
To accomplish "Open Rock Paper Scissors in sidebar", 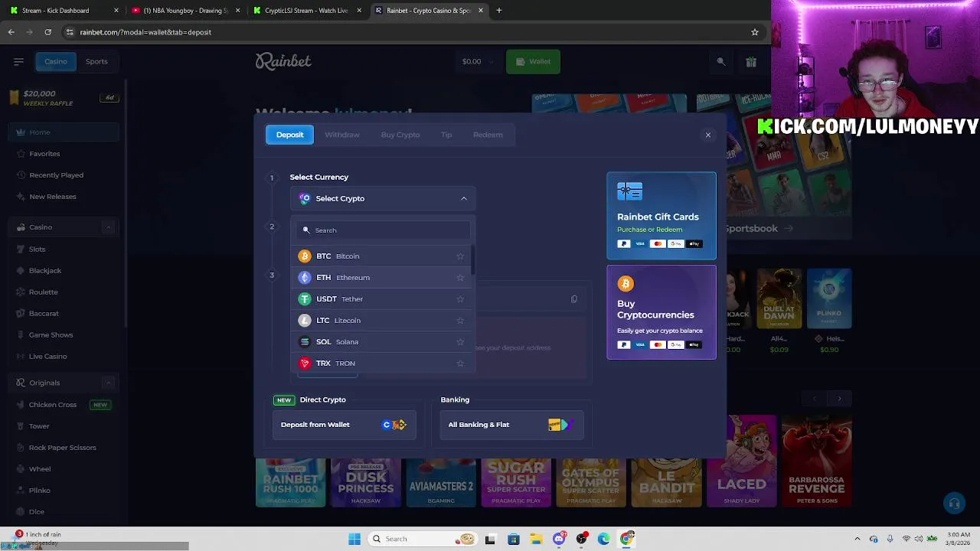I will pyautogui.click(x=64, y=448).
